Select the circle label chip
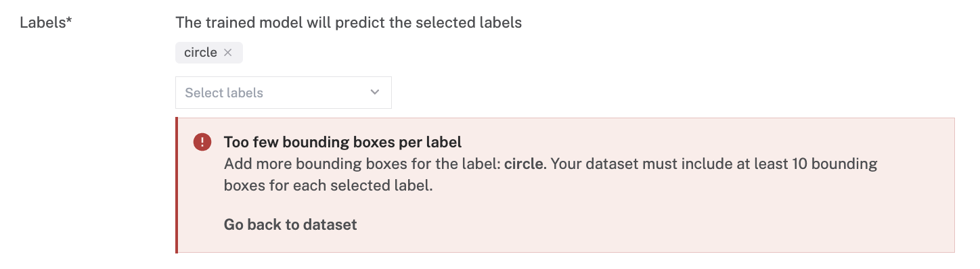The width and height of the screenshot is (980, 269). click(209, 53)
